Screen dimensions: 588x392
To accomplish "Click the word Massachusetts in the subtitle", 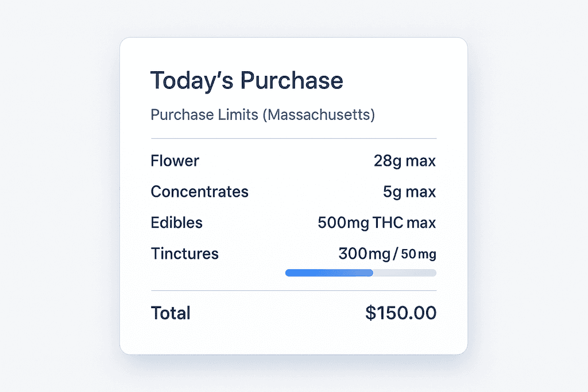I will coord(318,115).
